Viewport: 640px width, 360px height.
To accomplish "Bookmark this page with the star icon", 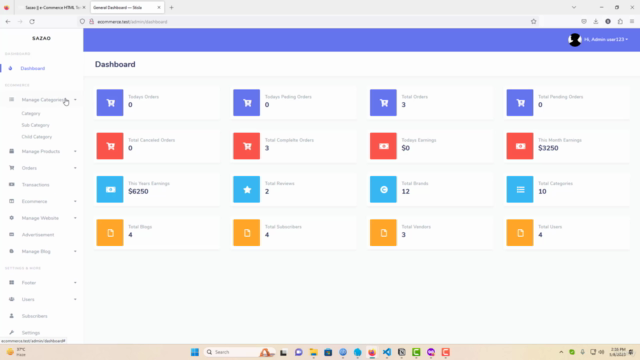I will (533, 22).
